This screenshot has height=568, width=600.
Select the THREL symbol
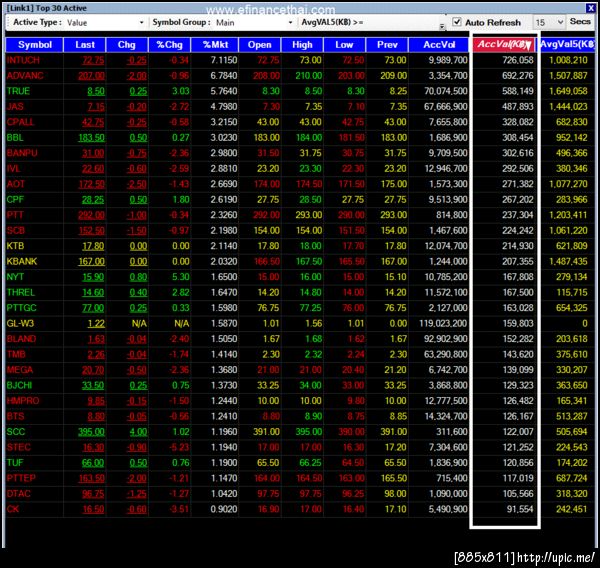(21, 292)
